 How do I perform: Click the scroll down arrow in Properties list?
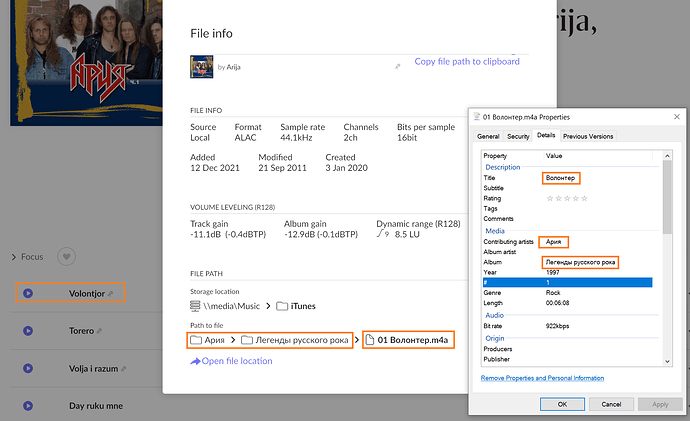point(667,362)
